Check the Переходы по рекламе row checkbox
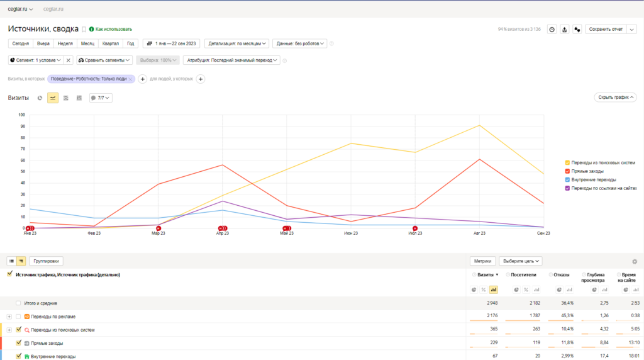The width and height of the screenshot is (644, 360). pos(18,317)
